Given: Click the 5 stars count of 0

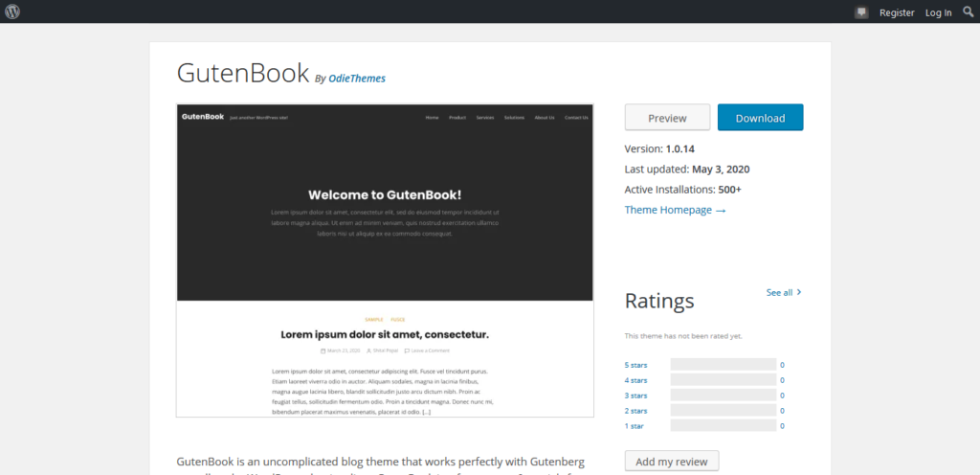Looking at the screenshot, I should [782, 365].
